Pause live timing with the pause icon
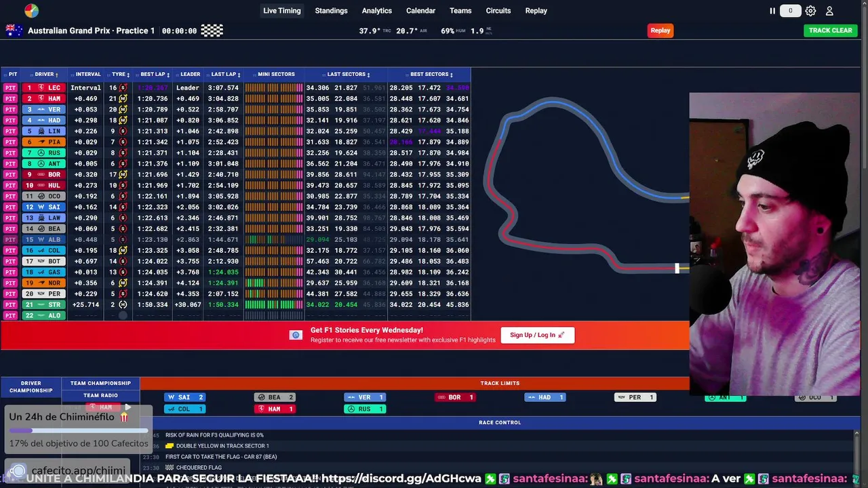Image resolution: width=868 pixels, height=488 pixels. click(x=772, y=11)
